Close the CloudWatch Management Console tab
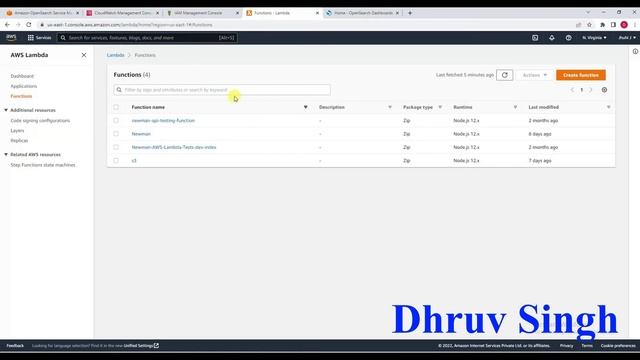 point(158,13)
